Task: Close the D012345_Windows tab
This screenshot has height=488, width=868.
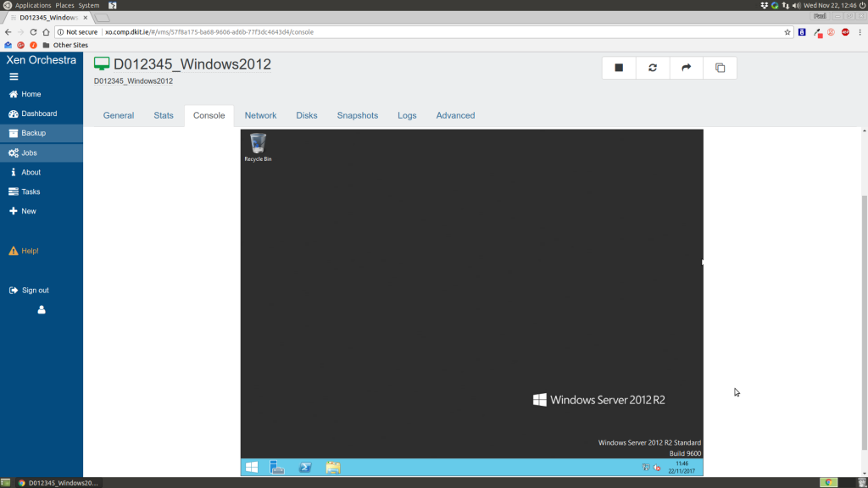Action: (x=86, y=18)
